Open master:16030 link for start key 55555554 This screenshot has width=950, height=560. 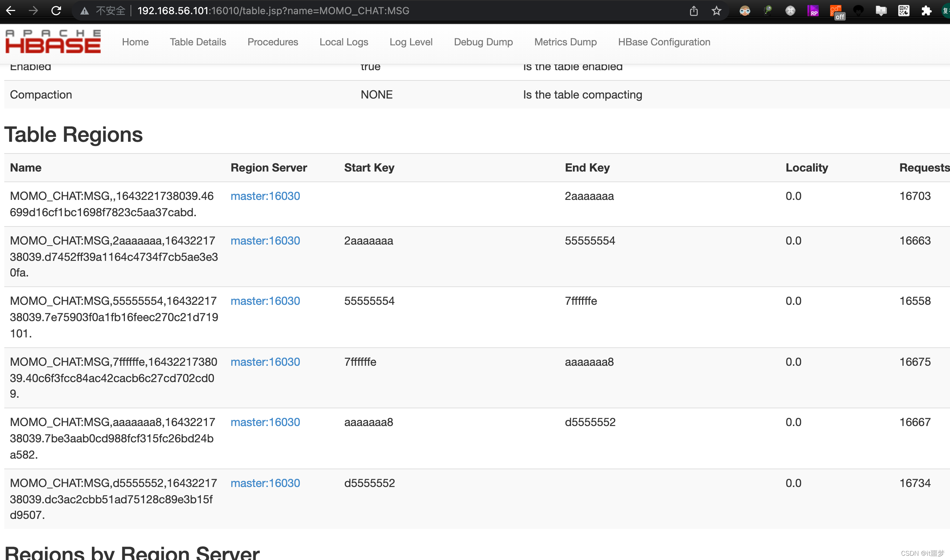coord(265,301)
